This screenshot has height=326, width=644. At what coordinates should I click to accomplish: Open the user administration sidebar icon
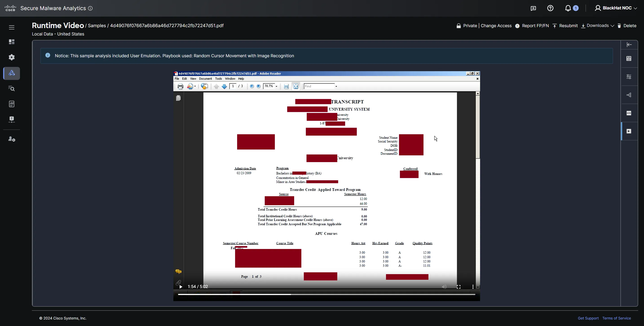[x=11, y=139]
